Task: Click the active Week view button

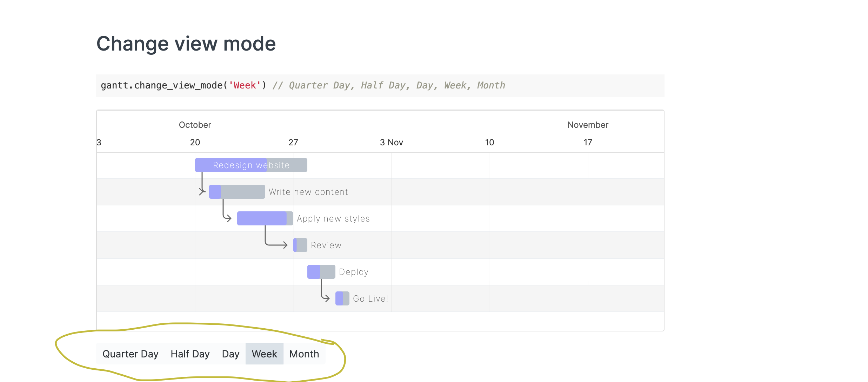Action: (264, 354)
